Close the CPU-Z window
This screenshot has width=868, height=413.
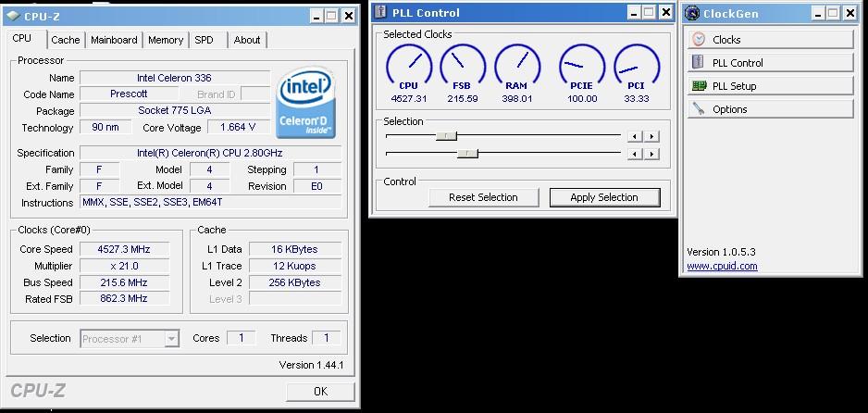tap(348, 16)
